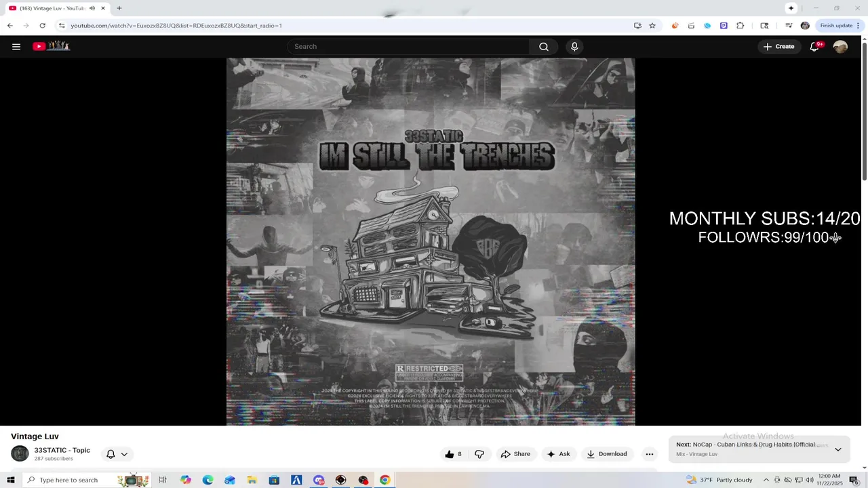
Task: Click the Vintage Luv video title
Action: tap(35, 436)
